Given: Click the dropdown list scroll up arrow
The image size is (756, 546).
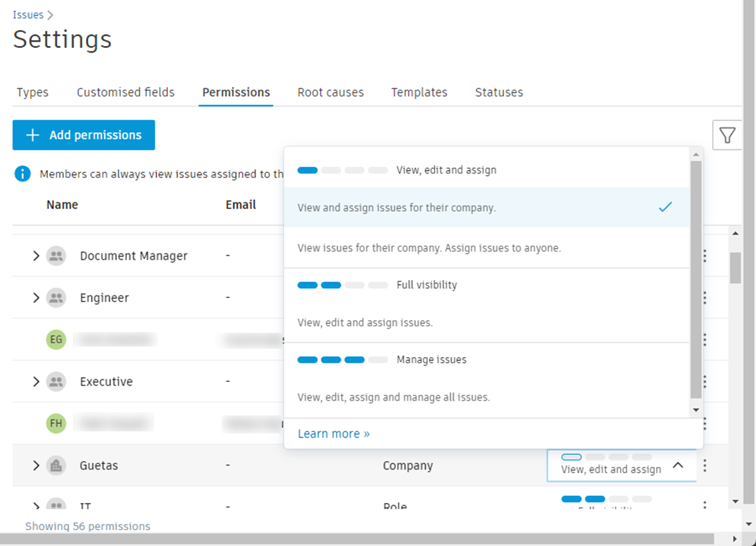Looking at the screenshot, I should point(696,154).
